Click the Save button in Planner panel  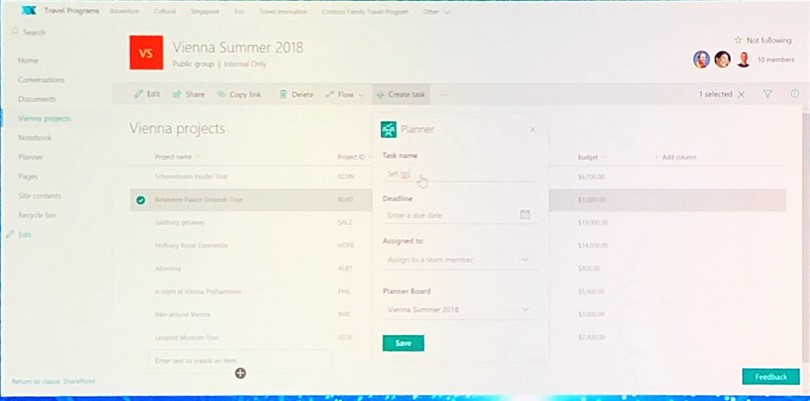[403, 343]
